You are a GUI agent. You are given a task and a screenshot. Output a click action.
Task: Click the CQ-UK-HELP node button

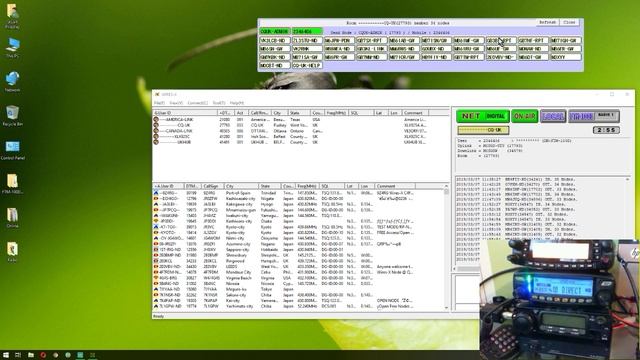coord(307,65)
